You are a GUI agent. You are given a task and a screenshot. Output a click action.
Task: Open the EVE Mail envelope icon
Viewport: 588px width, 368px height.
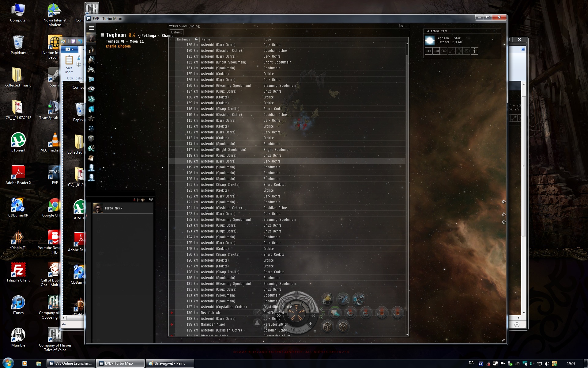coord(91,79)
